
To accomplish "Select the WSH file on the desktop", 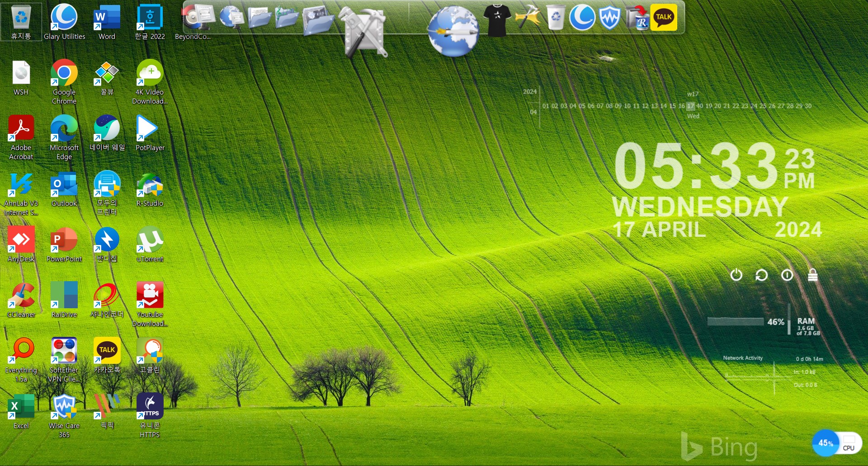I will pos(21,78).
